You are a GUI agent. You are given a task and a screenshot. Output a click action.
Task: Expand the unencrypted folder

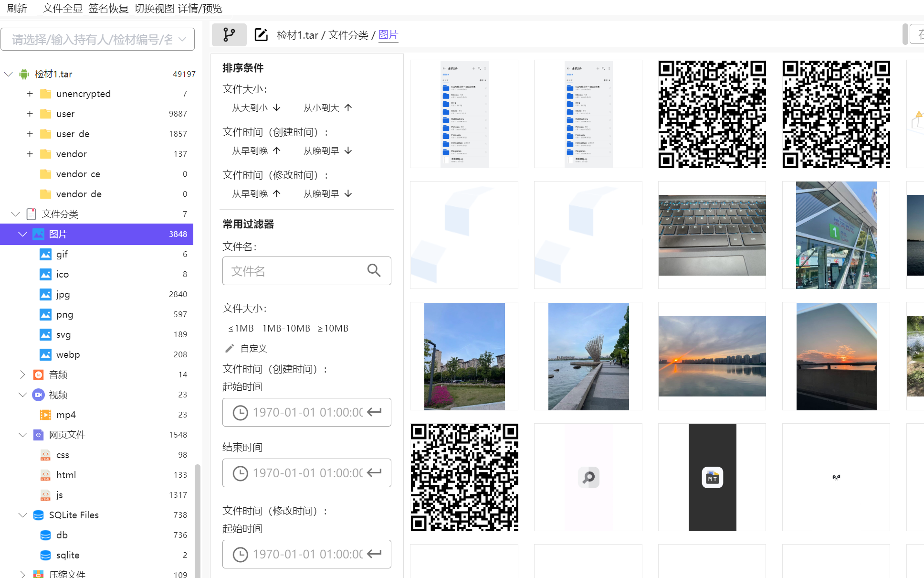[30, 94]
